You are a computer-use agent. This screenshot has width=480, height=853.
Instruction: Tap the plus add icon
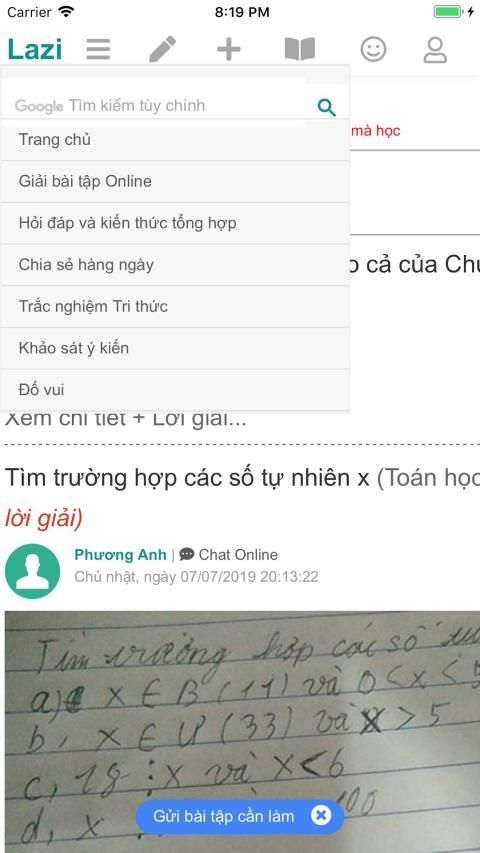[229, 50]
